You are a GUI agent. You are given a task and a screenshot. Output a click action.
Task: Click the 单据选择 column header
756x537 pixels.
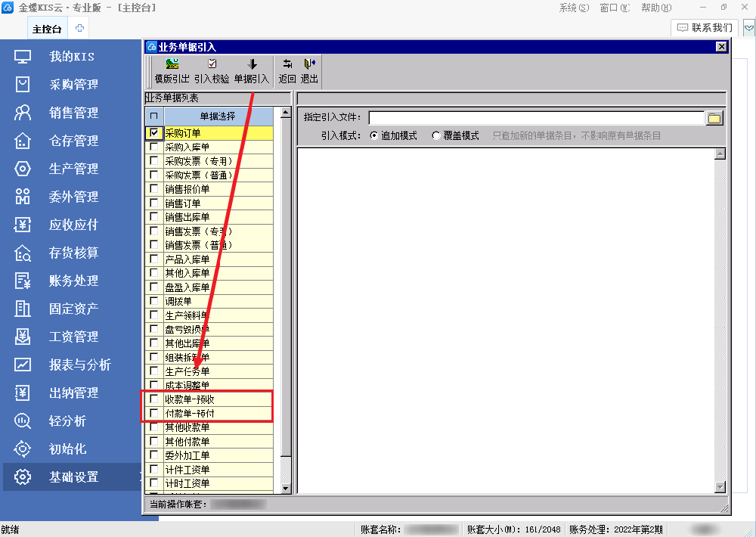(218, 116)
